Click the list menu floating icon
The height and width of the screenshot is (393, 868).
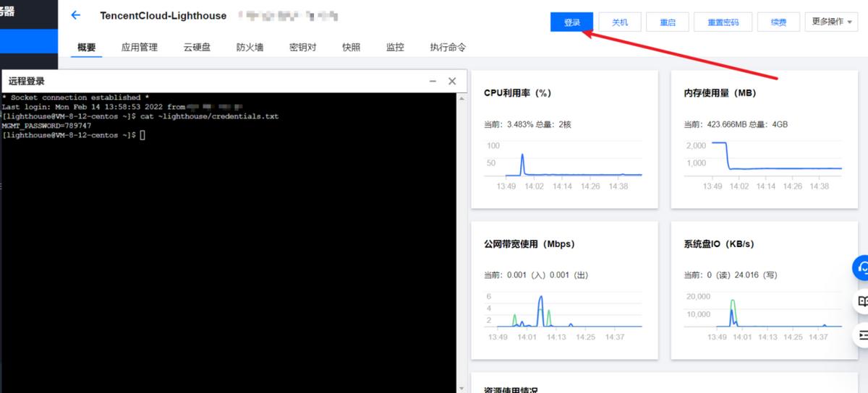861,334
